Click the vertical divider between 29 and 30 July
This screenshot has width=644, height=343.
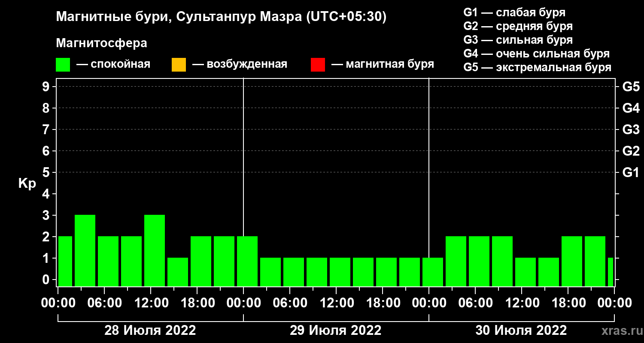pyautogui.click(x=429, y=182)
